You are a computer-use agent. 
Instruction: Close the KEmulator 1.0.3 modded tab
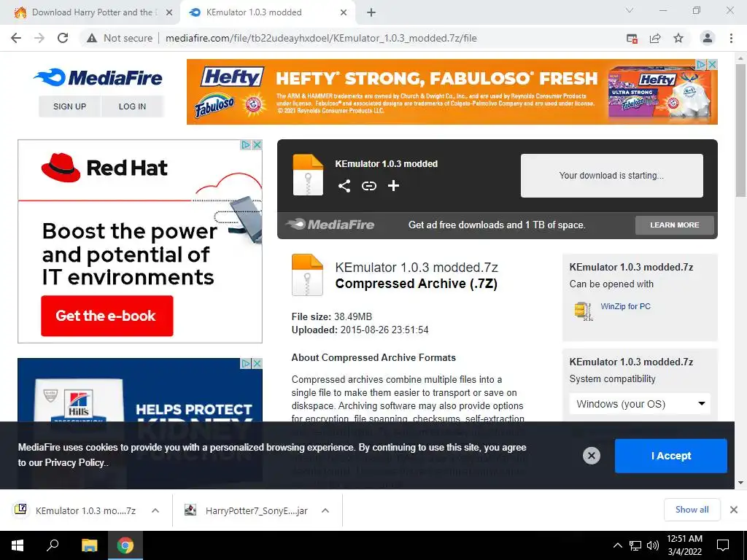pos(344,12)
